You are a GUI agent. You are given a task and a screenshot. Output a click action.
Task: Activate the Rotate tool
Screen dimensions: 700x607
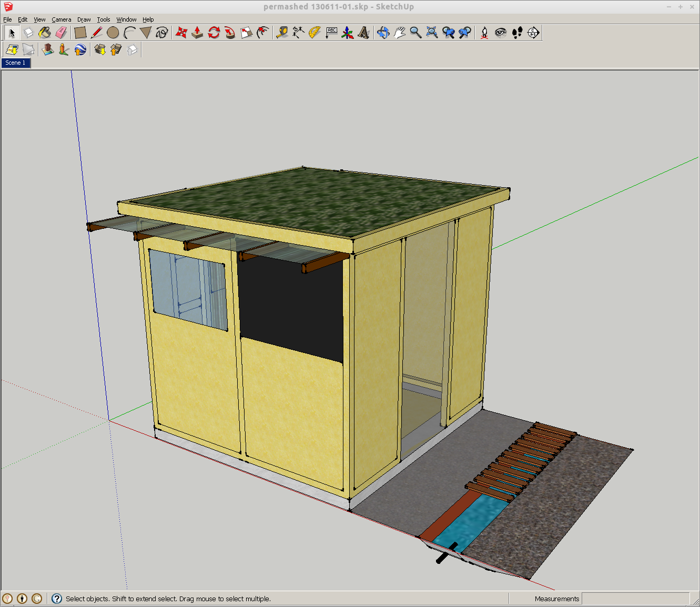pos(213,32)
